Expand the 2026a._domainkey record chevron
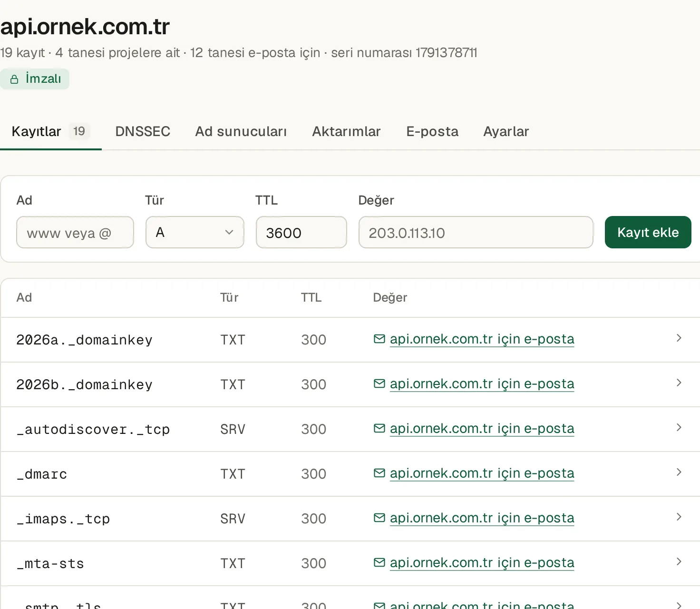This screenshot has height=609, width=700. (679, 338)
